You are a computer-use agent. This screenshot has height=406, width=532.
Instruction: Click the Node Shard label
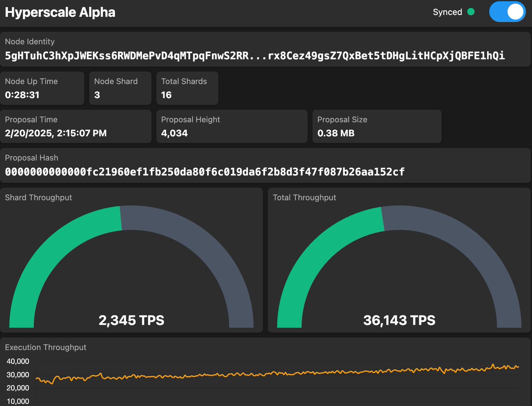coord(116,81)
